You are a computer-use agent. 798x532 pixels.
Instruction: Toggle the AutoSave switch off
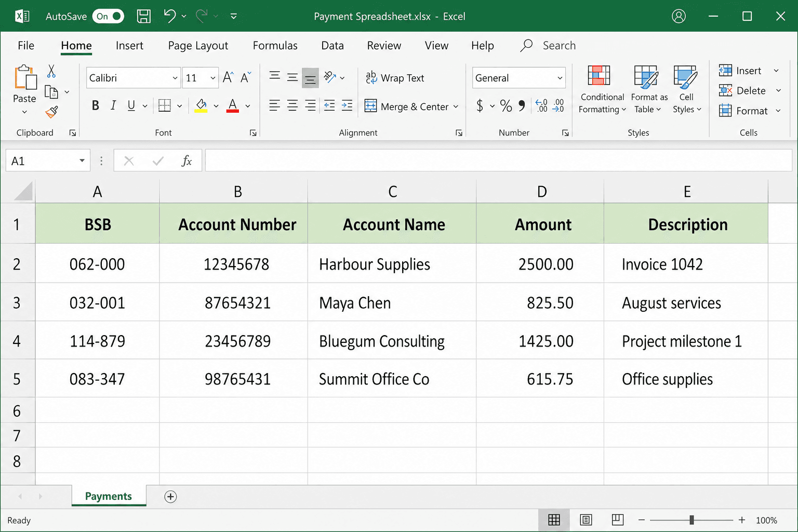108,16
